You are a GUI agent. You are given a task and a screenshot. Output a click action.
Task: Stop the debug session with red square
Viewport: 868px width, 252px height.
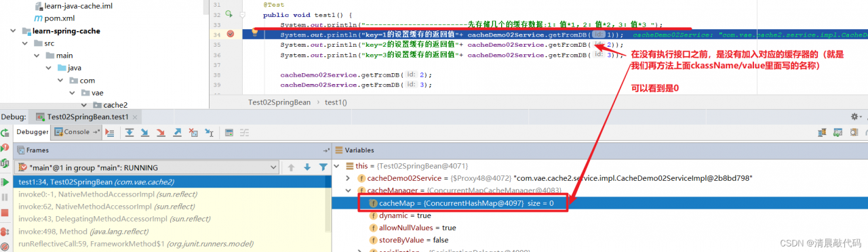(x=5, y=213)
